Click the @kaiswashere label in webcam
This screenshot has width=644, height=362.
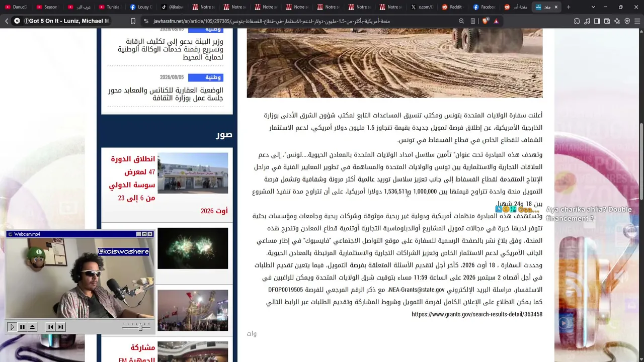pyautogui.click(x=123, y=251)
